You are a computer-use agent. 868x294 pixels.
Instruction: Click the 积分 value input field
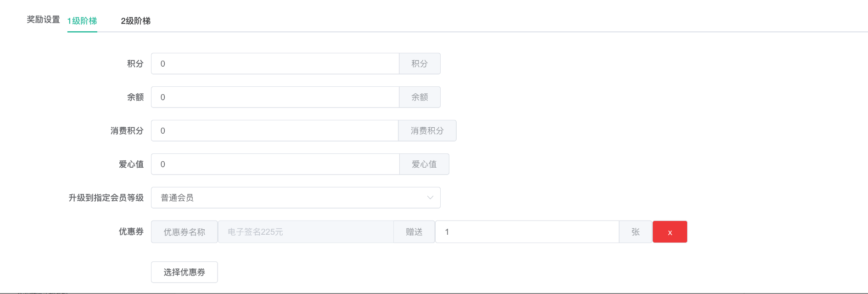pyautogui.click(x=274, y=64)
